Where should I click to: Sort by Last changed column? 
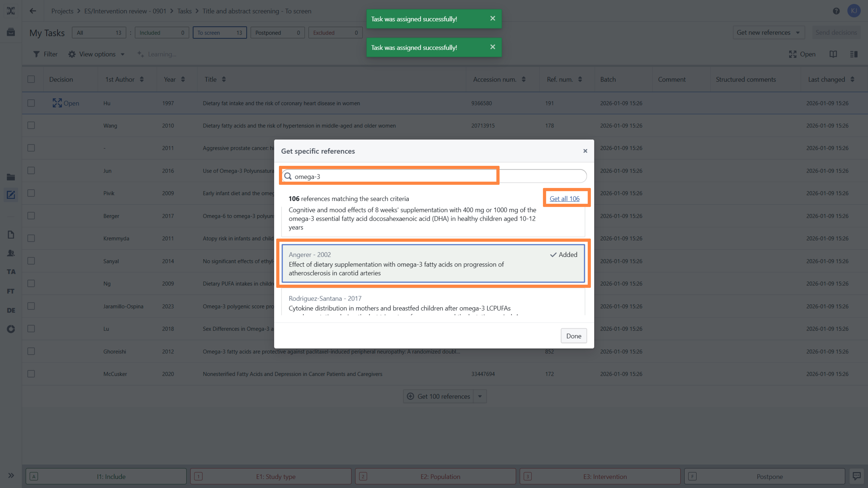point(852,80)
